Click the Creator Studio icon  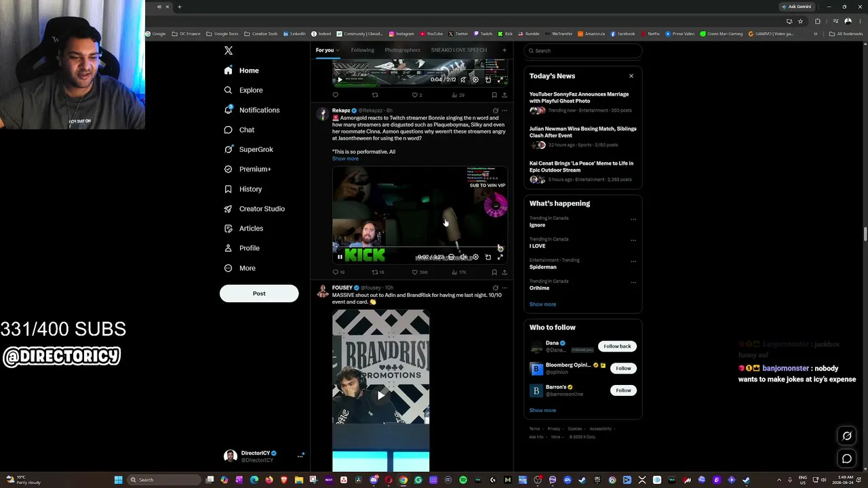(x=228, y=209)
